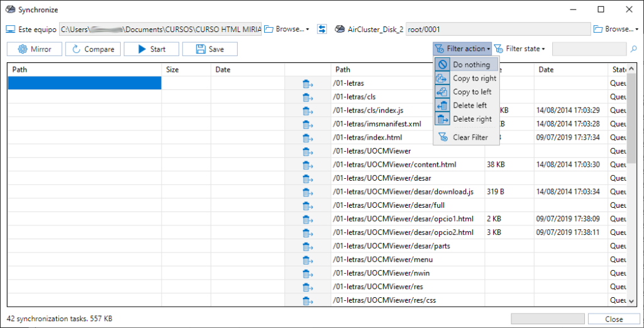The width and height of the screenshot is (644, 328).
Task: Click the root/0001 remote path field
Action: pos(498,29)
